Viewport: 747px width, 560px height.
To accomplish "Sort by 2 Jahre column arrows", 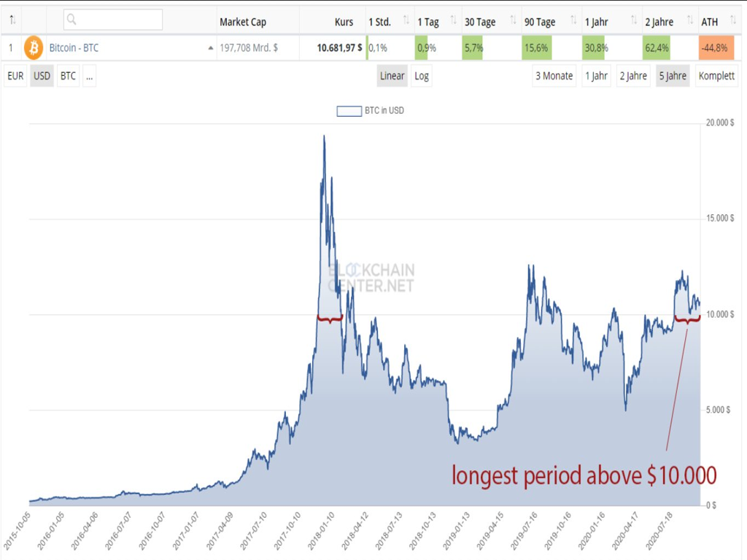I will [690, 21].
